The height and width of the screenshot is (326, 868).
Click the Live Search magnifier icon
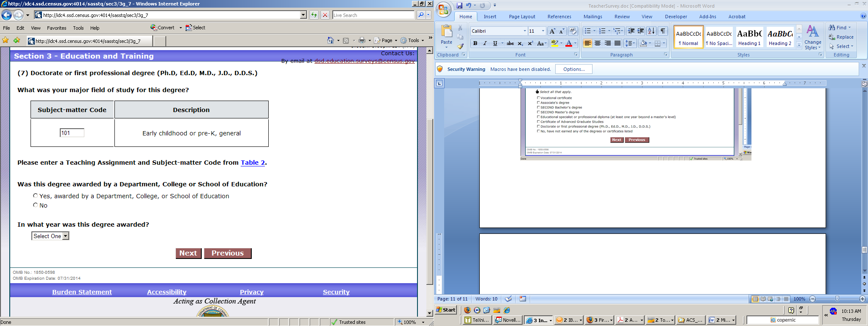pos(420,15)
